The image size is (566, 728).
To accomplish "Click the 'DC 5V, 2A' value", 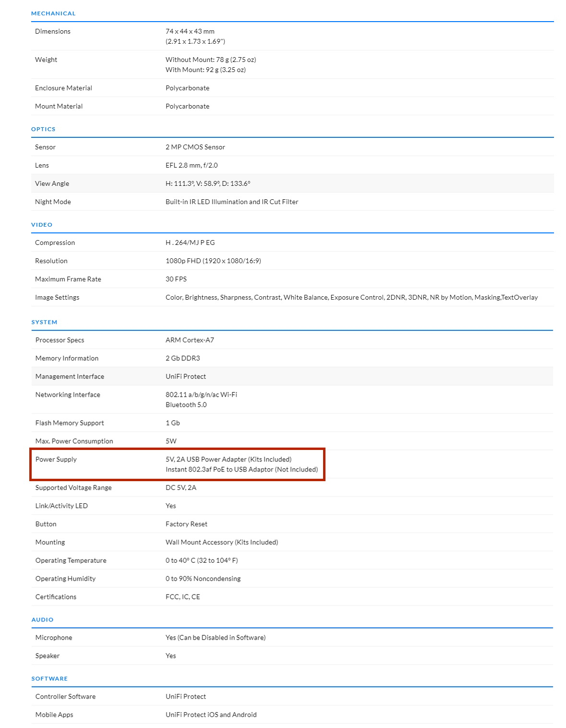I will point(181,488).
